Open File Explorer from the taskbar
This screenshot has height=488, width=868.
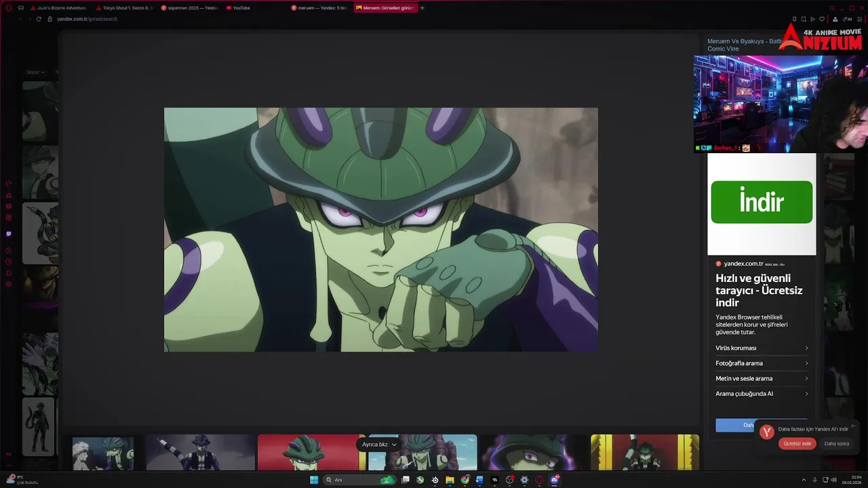click(x=450, y=480)
